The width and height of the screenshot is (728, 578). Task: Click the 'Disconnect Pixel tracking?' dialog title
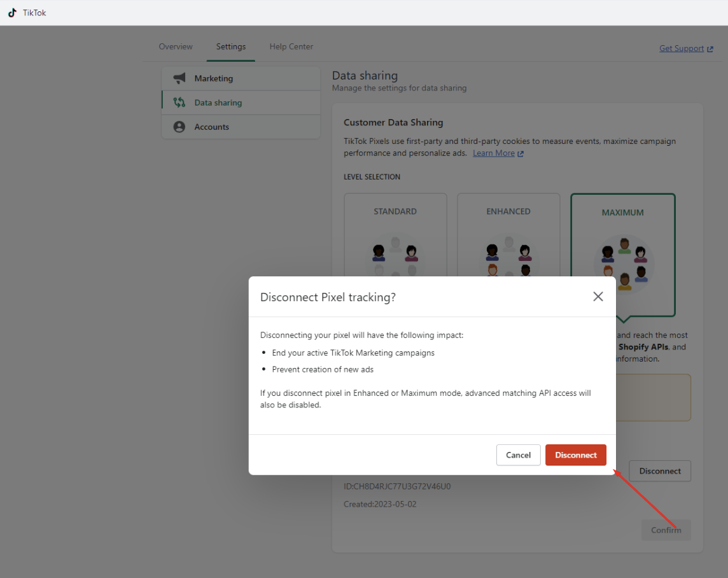pyautogui.click(x=328, y=297)
